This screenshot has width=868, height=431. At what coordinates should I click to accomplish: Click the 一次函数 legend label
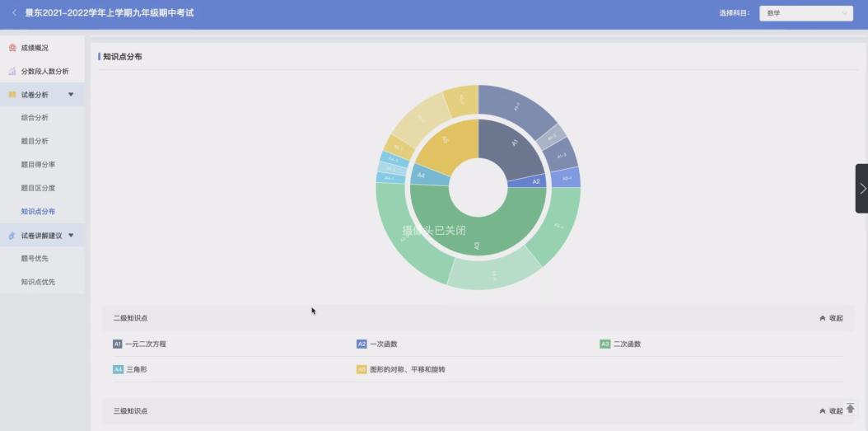point(384,344)
